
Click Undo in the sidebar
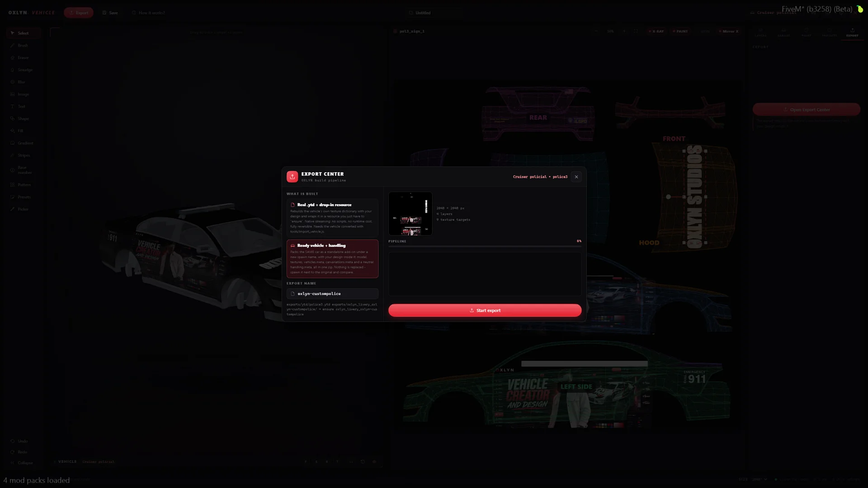click(24, 441)
